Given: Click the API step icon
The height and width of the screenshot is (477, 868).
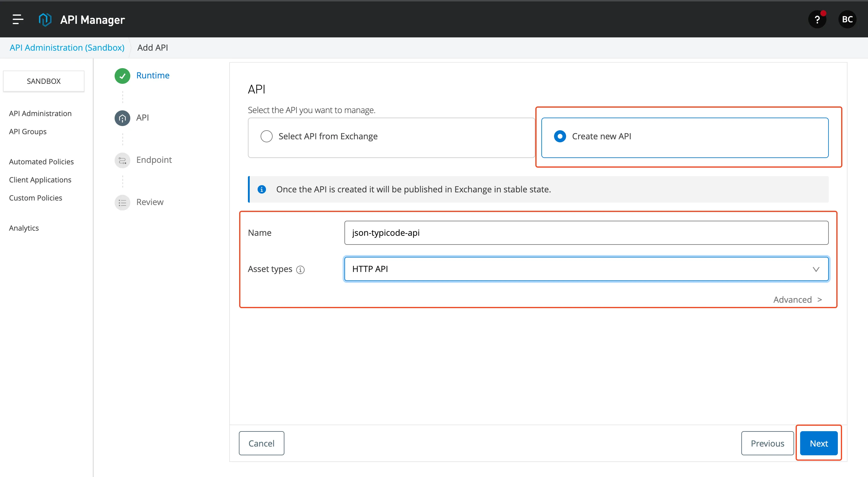Looking at the screenshot, I should pyautogui.click(x=122, y=118).
